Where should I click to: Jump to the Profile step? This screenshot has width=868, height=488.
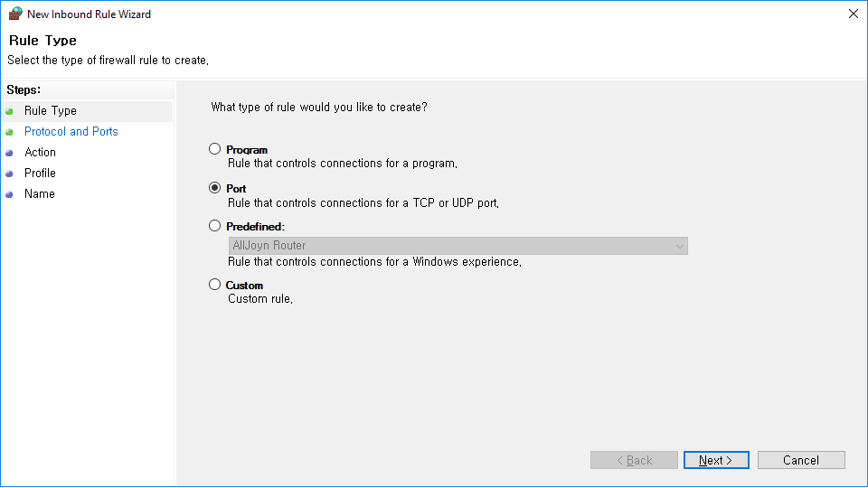click(41, 174)
